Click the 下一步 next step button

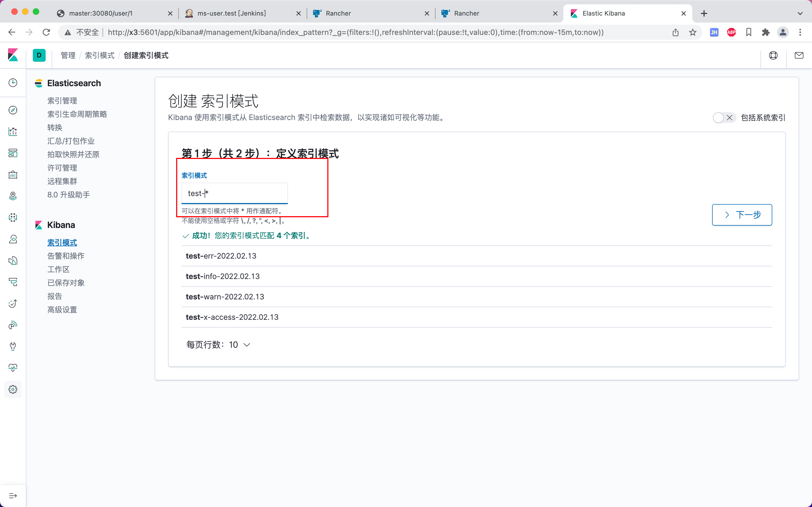pos(742,215)
